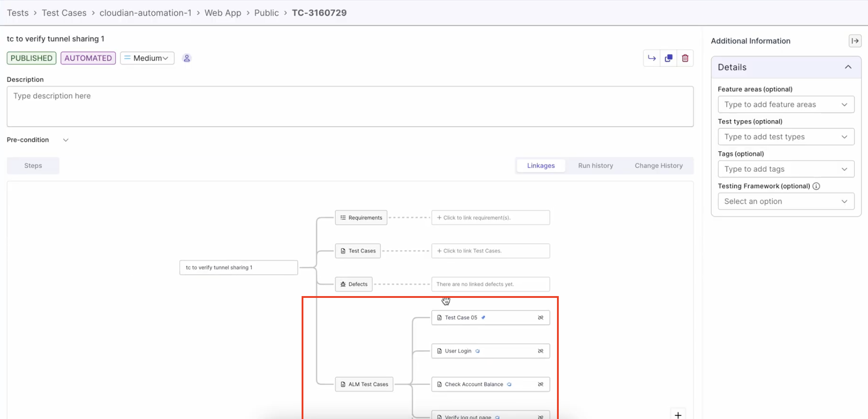The height and width of the screenshot is (419, 868).
Task: Open the Tags dropdown
Action: click(x=786, y=169)
